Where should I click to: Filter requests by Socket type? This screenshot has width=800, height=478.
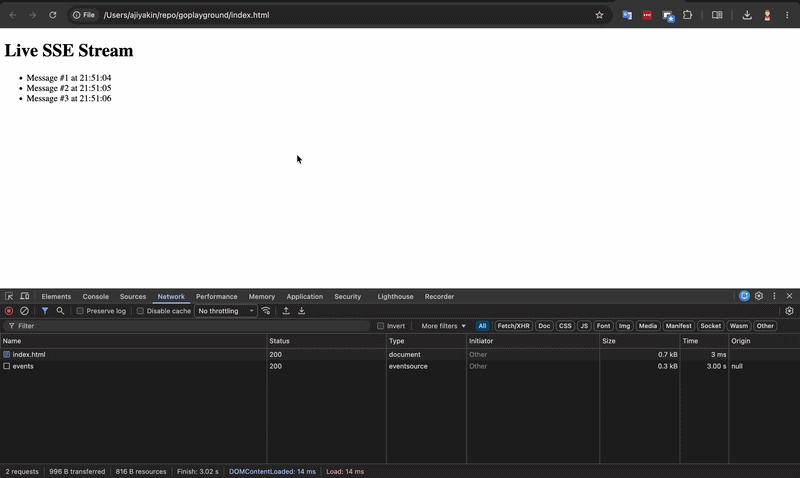711,325
